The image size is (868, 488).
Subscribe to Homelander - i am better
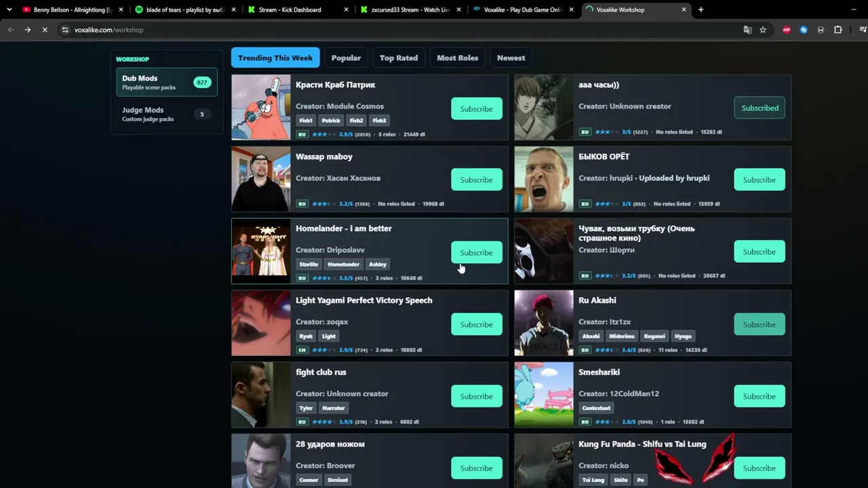tap(477, 252)
